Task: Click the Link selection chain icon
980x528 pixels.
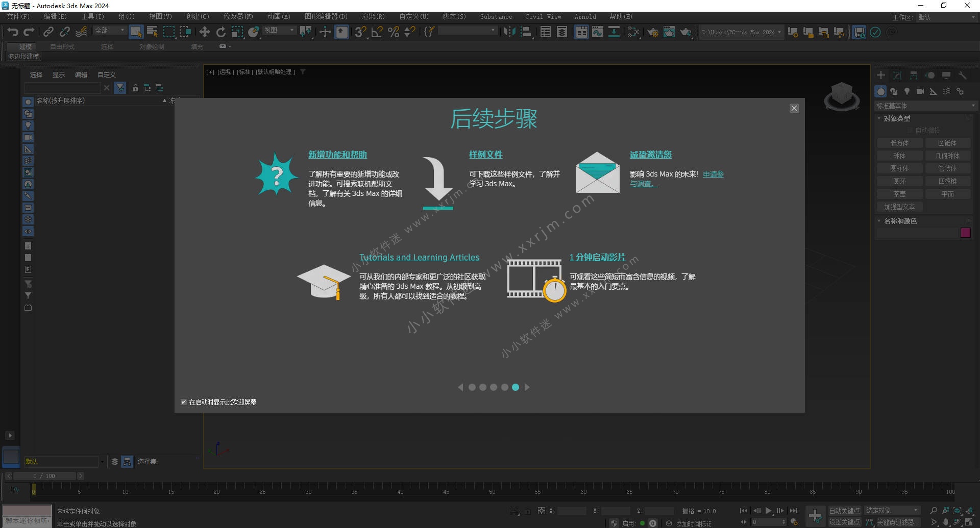Action: coord(48,32)
